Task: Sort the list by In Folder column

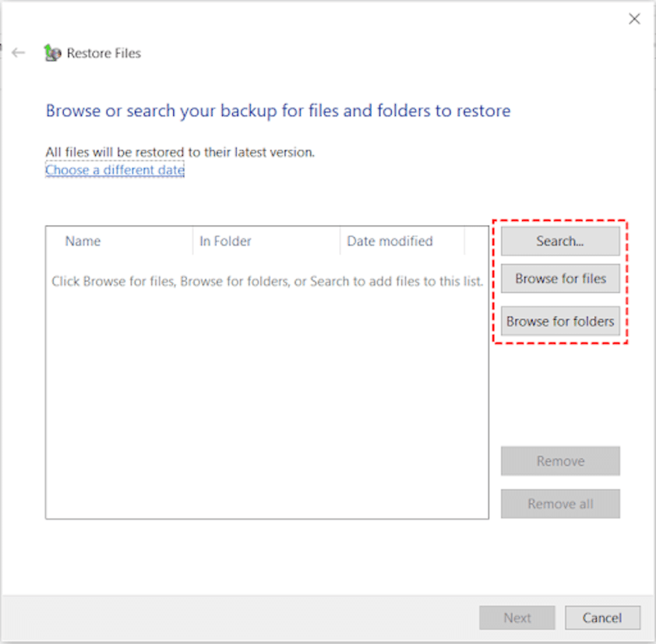Action: 225,241
